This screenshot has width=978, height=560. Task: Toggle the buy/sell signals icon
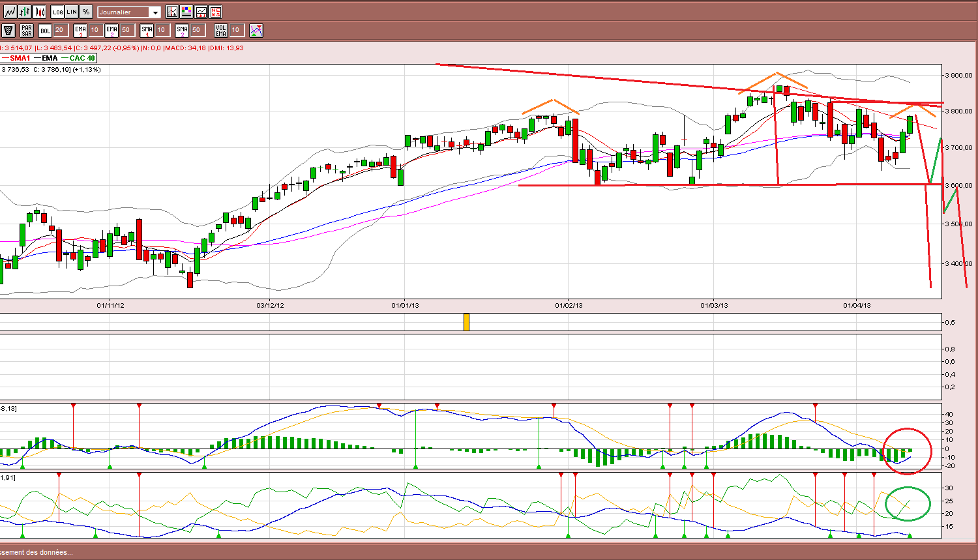[x=256, y=30]
